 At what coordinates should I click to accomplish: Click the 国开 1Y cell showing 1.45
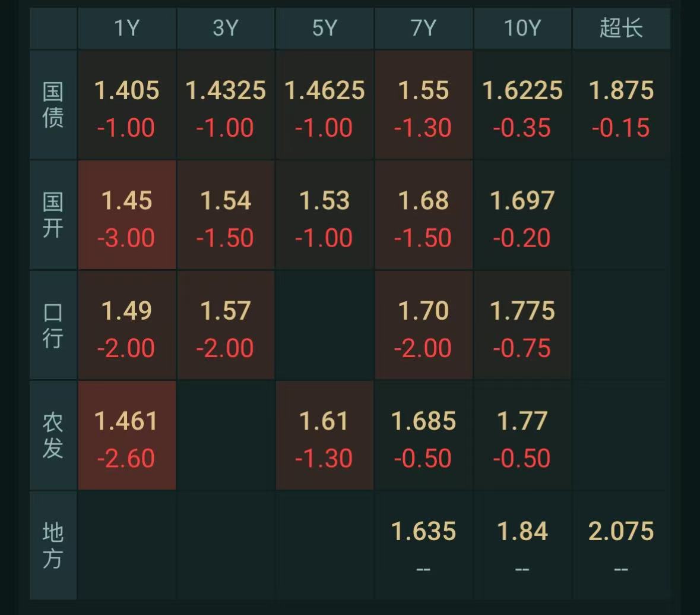127,215
